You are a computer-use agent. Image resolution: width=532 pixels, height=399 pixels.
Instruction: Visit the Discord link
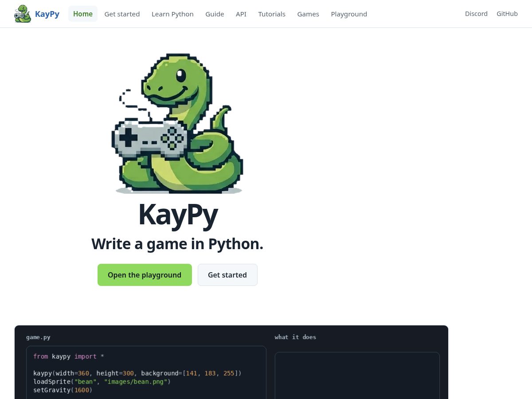coord(476,14)
